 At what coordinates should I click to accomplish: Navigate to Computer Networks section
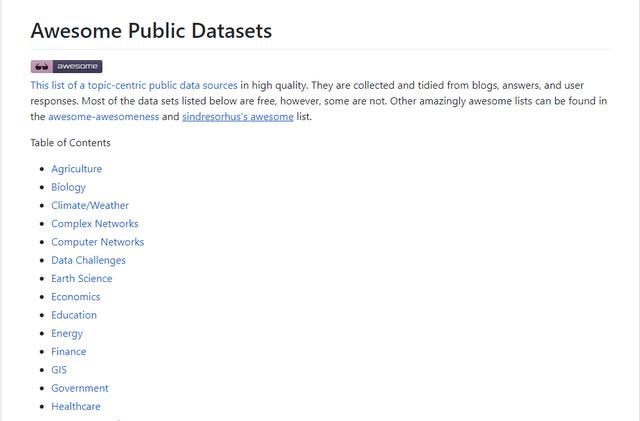point(98,242)
